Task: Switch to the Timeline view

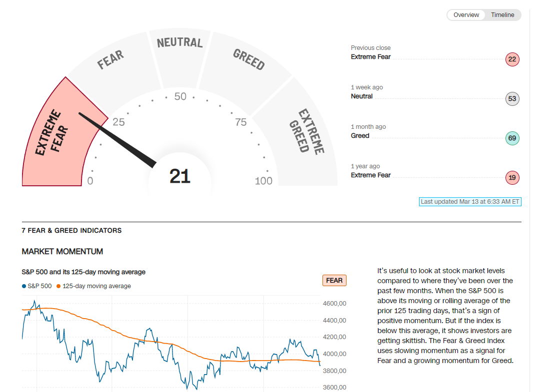Action: point(502,15)
